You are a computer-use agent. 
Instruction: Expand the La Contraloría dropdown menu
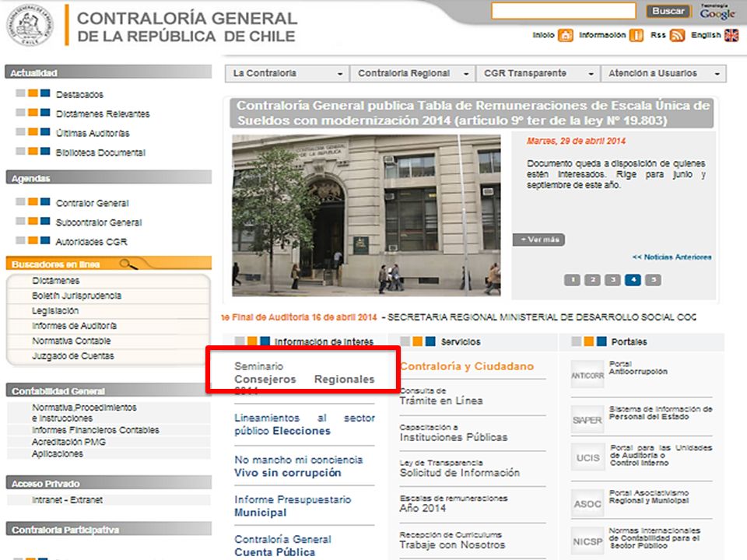[x=287, y=73]
